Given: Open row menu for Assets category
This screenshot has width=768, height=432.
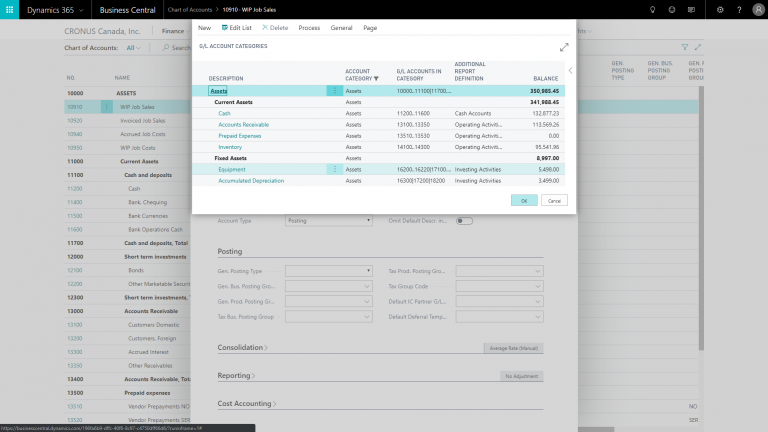Looking at the screenshot, I should 335,91.
